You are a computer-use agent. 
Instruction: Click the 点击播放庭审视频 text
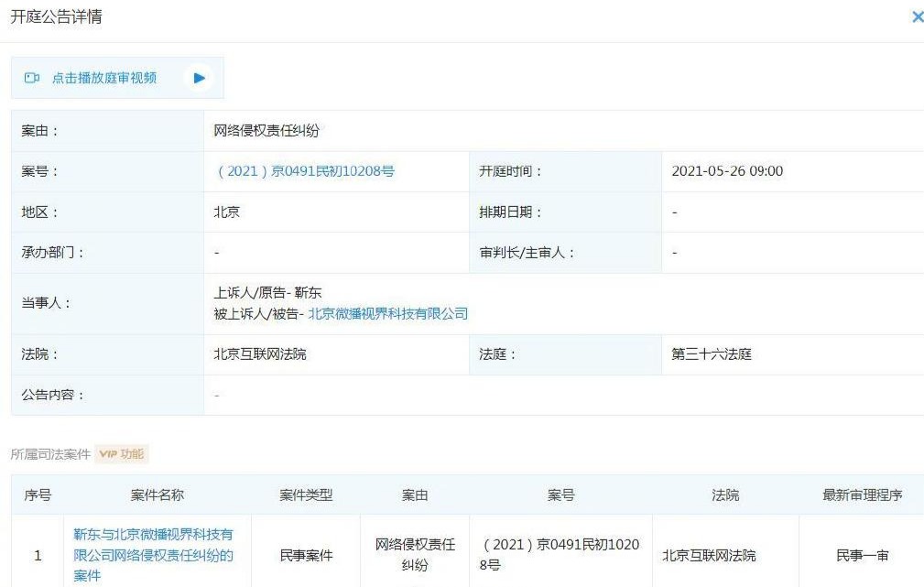pyautogui.click(x=103, y=78)
